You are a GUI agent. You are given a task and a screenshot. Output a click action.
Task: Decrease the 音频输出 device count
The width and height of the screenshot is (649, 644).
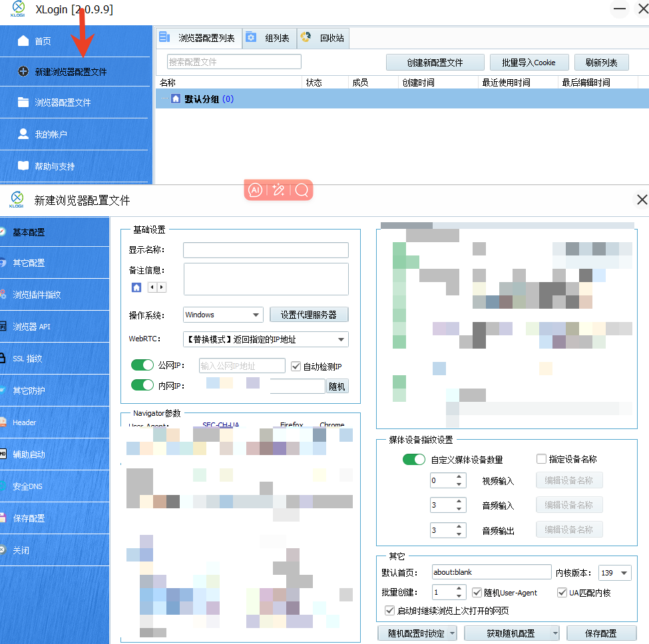coord(459,534)
